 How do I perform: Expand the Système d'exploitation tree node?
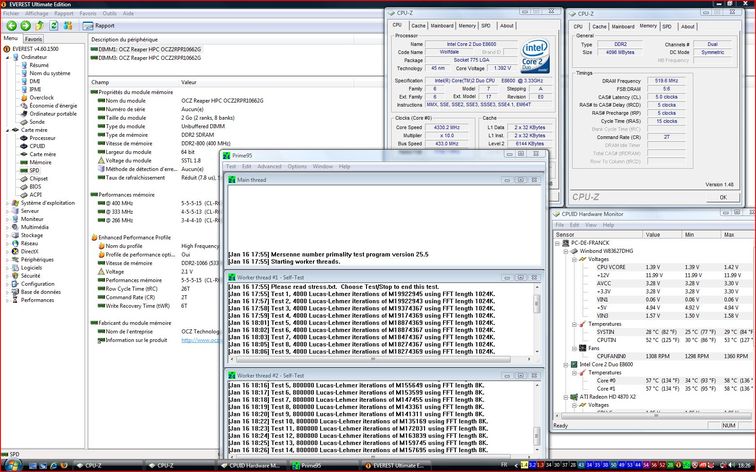coord(8,203)
